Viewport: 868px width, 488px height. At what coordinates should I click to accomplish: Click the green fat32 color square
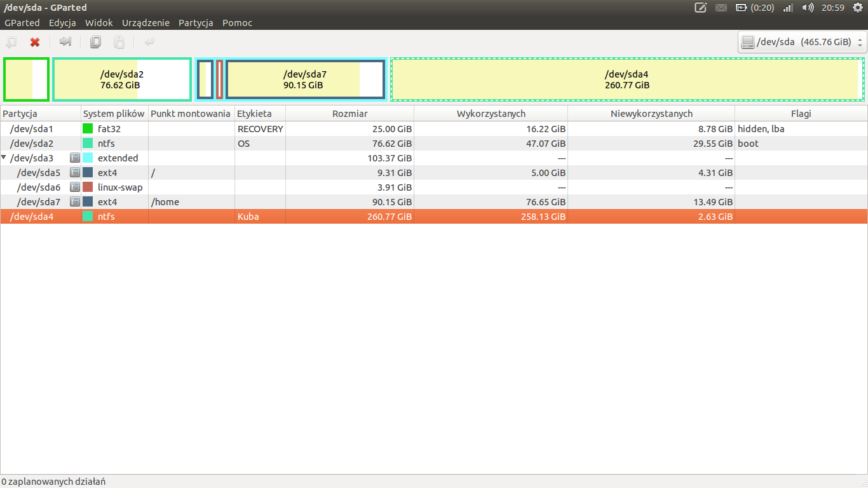coord(88,128)
